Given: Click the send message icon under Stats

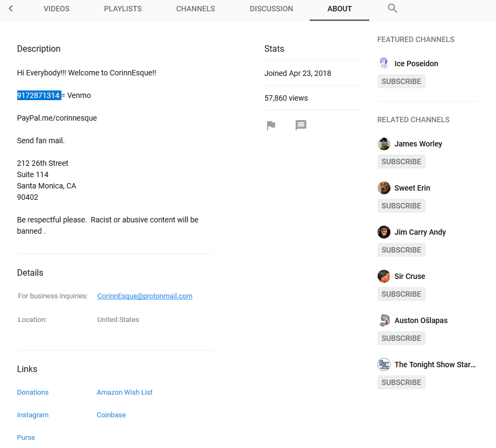Looking at the screenshot, I should click(x=301, y=125).
